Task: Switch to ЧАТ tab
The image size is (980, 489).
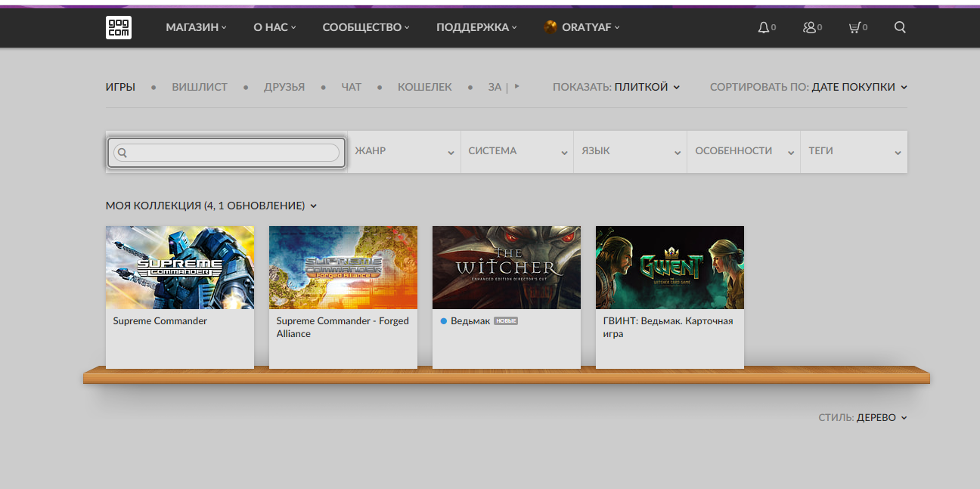Action: [x=352, y=87]
